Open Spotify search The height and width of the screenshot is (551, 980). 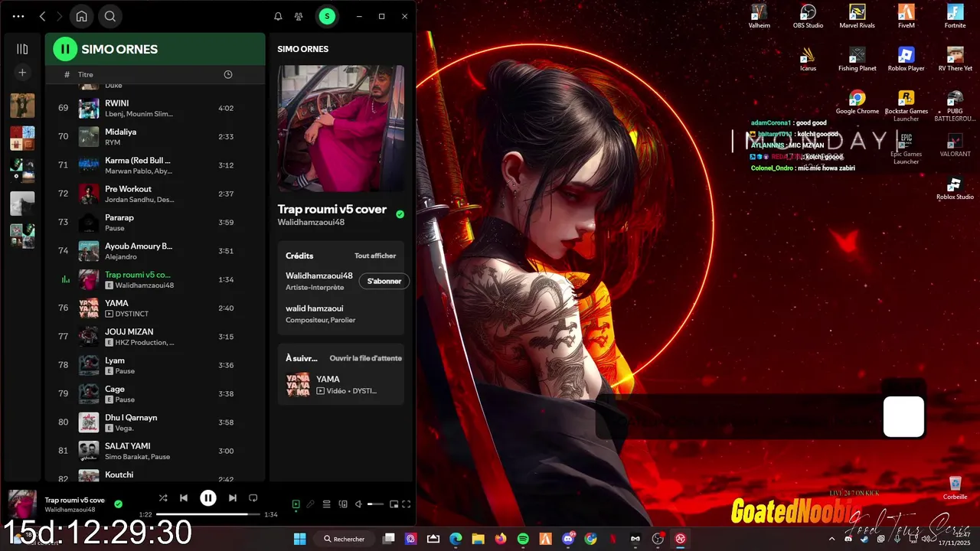(109, 16)
